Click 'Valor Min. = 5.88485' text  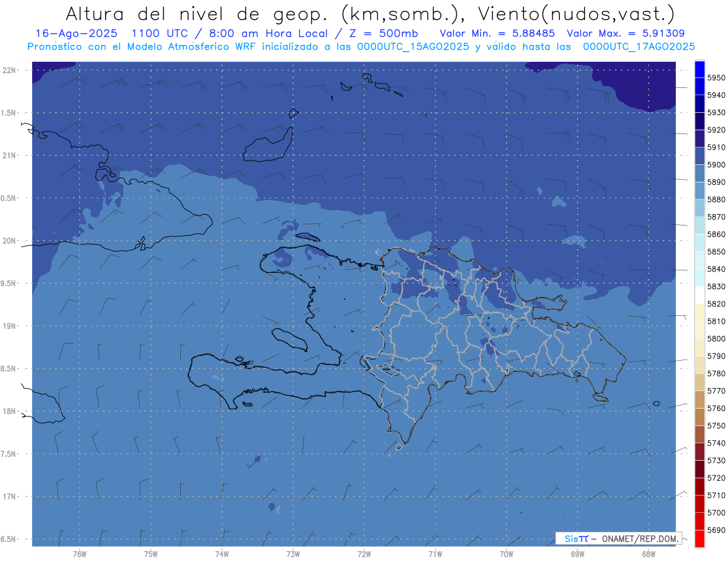tap(497, 33)
